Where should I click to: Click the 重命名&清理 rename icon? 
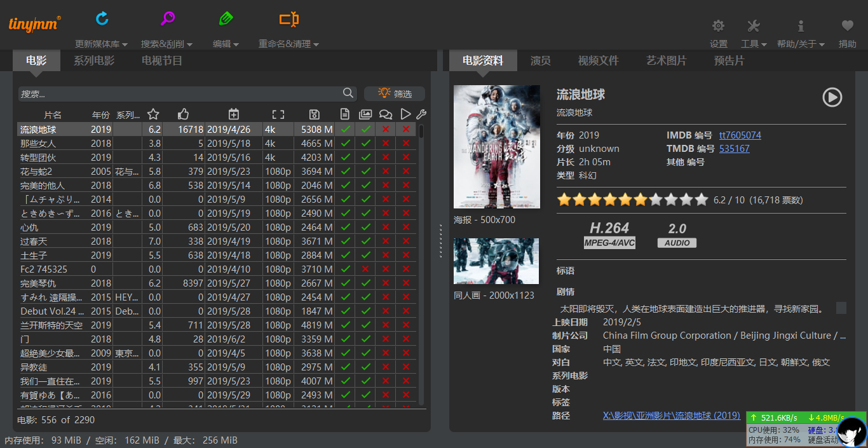pos(288,19)
